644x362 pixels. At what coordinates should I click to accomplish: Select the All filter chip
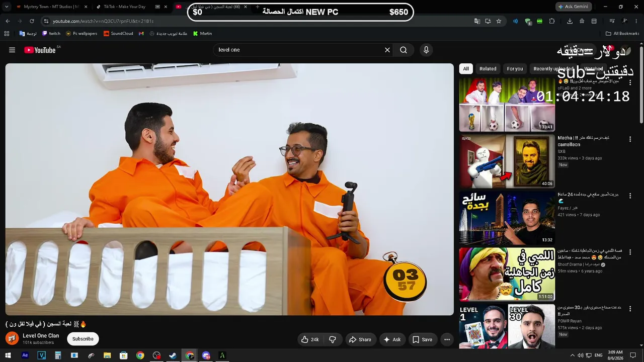coord(466,69)
